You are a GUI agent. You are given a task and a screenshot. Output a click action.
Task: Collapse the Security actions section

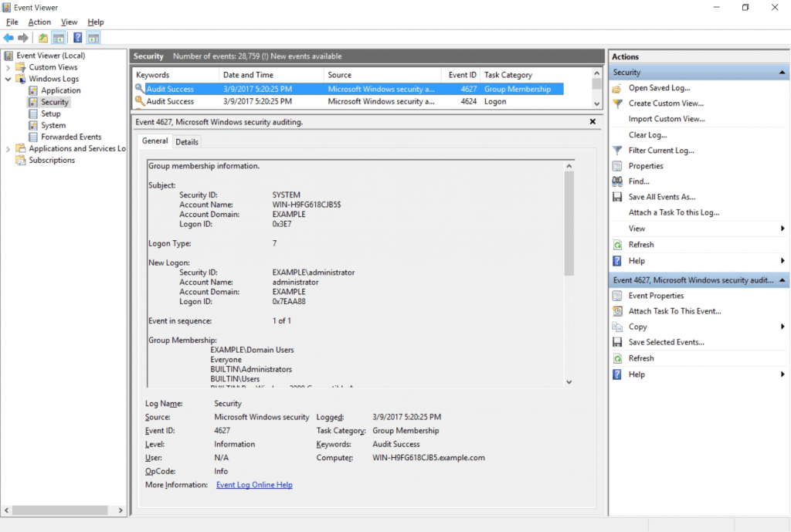[x=781, y=72]
